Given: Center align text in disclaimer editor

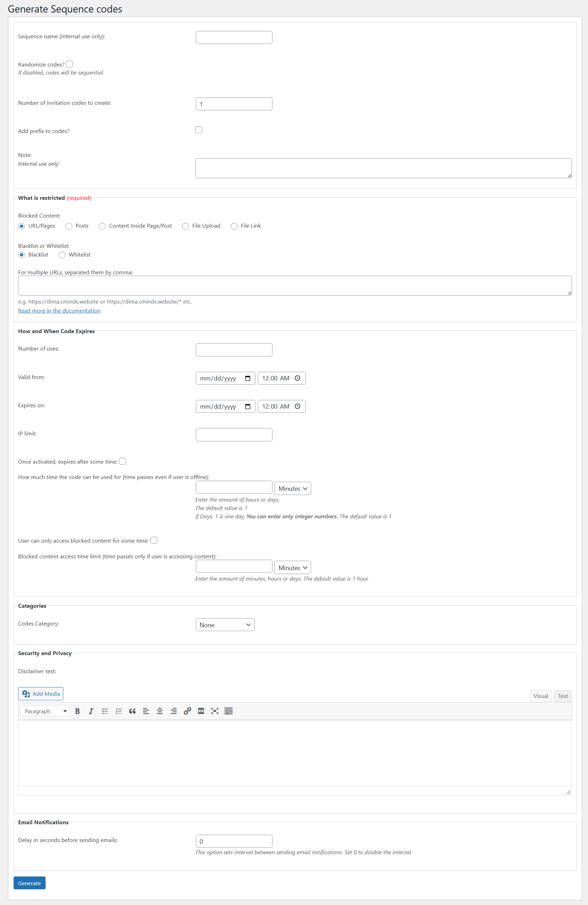Looking at the screenshot, I should (160, 711).
